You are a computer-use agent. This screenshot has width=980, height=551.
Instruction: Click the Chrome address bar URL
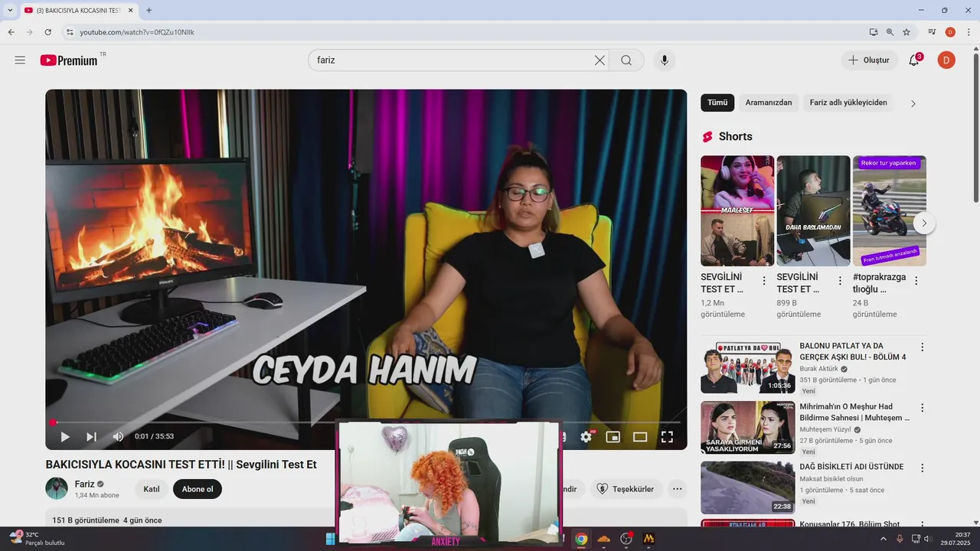[137, 32]
